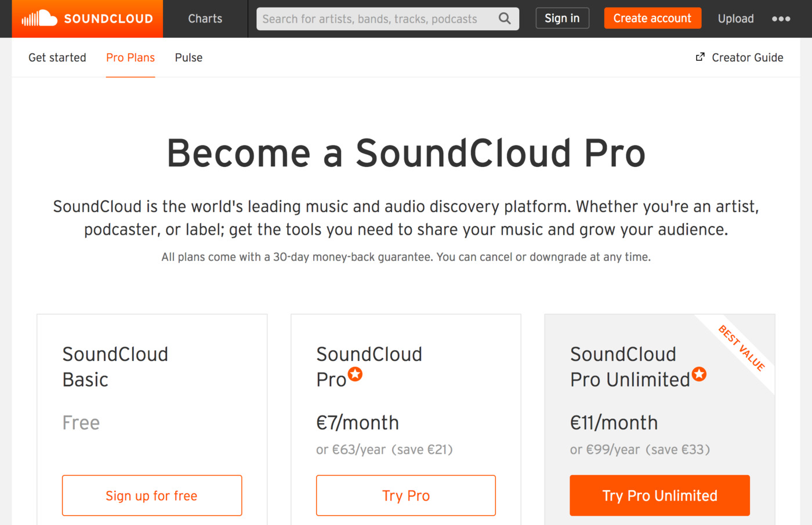The image size is (812, 525).
Task: Click the Sign in button
Action: (x=562, y=18)
